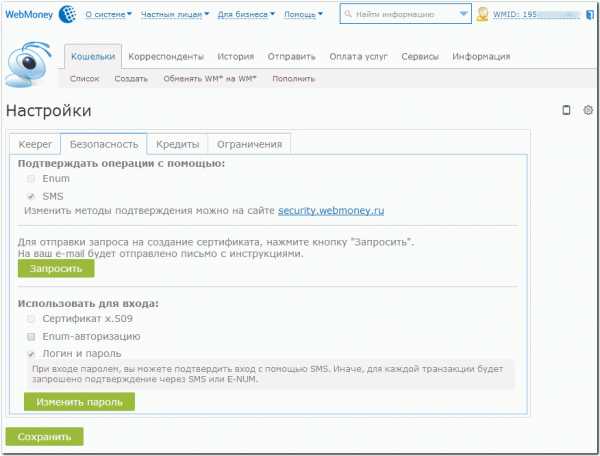The width and height of the screenshot is (600, 456).
Task: Open the search box dropdown arrow
Action: [463, 14]
